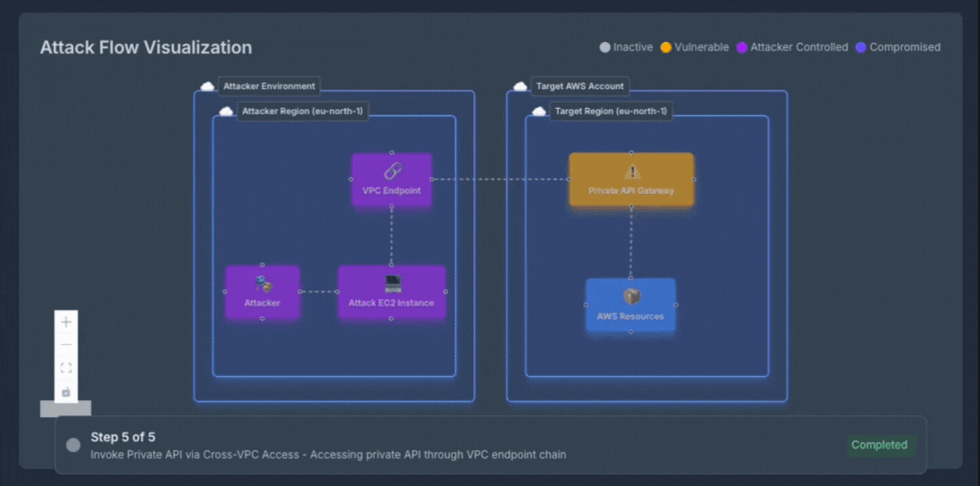Click the dashed link from EC2 Instance to VPC Endpoint
980x486 pixels.
[392, 236]
